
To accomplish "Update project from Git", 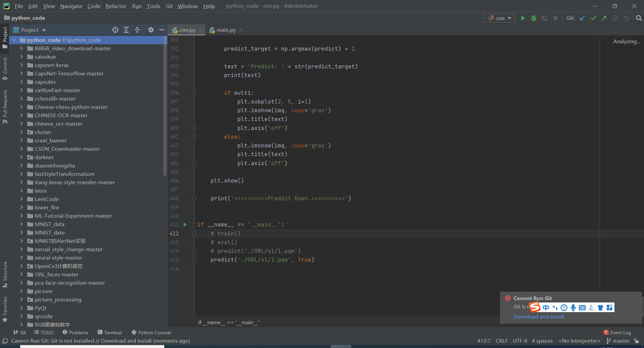I will click(x=583, y=18).
